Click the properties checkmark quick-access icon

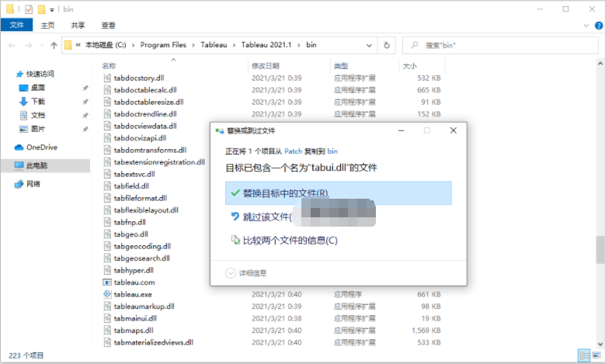29,9
